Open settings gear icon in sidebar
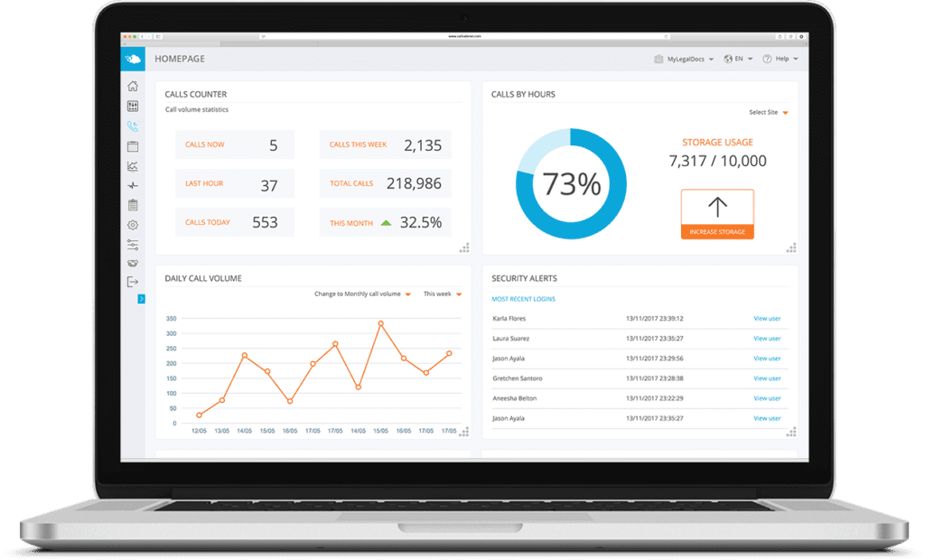Viewport: 925px width, 560px height. (x=133, y=225)
